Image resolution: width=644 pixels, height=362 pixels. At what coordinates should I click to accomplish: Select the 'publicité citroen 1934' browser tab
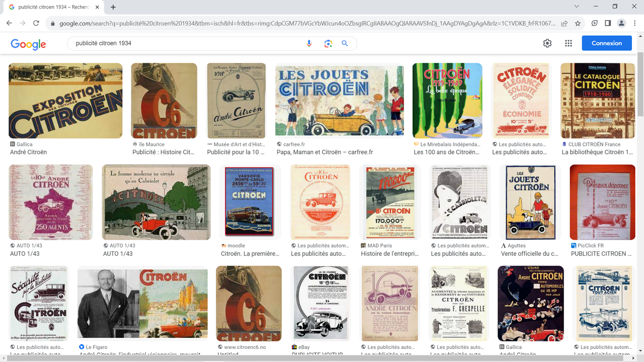click(53, 7)
